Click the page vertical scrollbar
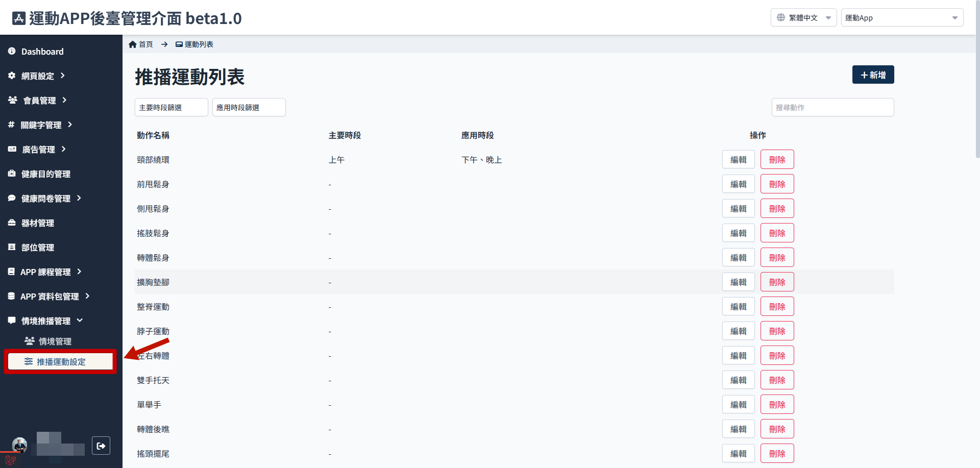The width and height of the screenshot is (980, 468). pos(977,79)
